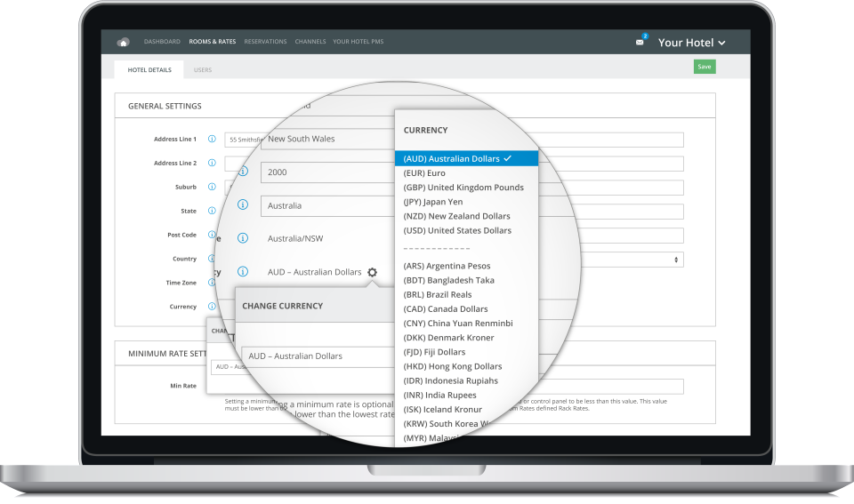Click the New South Wales state field
The width and height of the screenshot is (854, 504).
[x=328, y=139]
